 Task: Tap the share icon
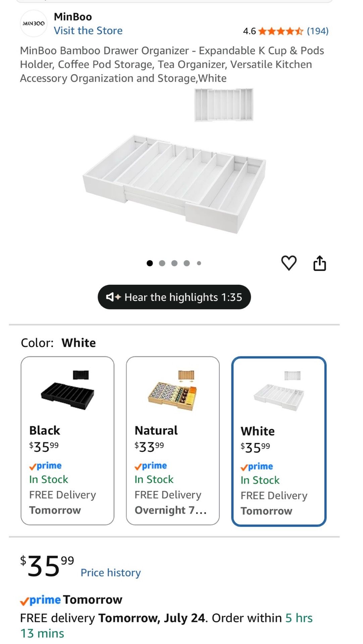point(319,263)
